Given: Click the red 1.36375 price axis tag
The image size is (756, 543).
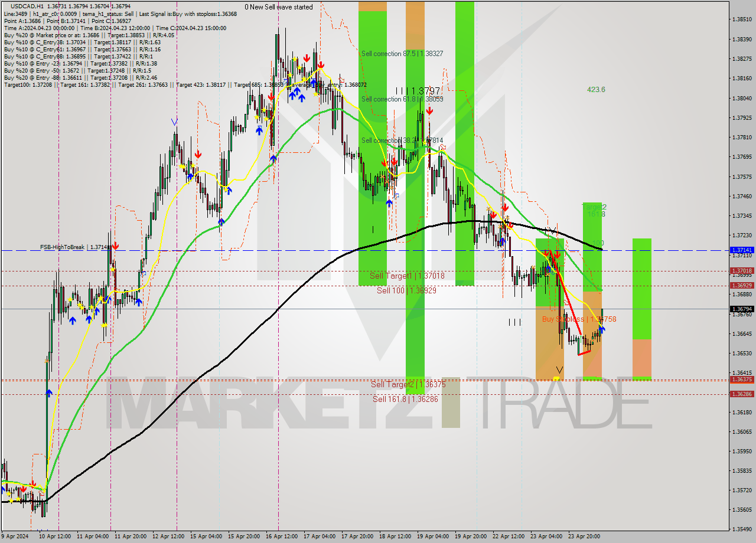Looking at the screenshot, I should click(x=741, y=380).
